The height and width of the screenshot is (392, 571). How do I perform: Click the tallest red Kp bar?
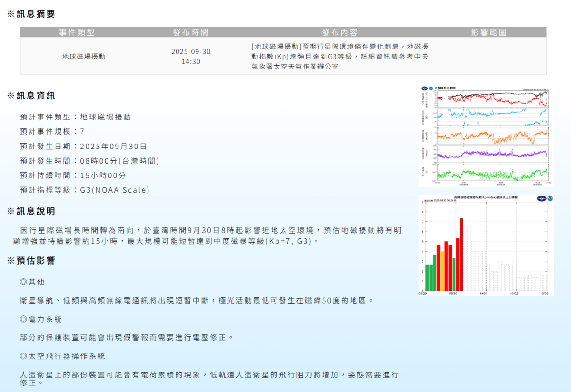pos(461,255)
